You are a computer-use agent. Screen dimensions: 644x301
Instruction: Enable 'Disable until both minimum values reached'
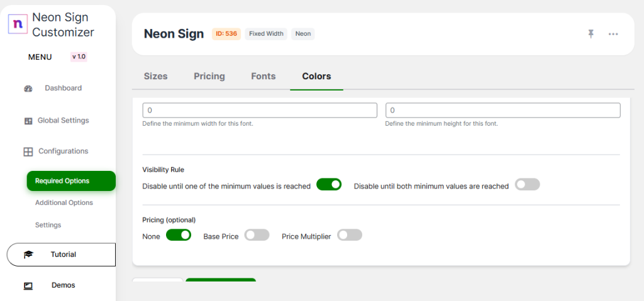click(527, 185)
